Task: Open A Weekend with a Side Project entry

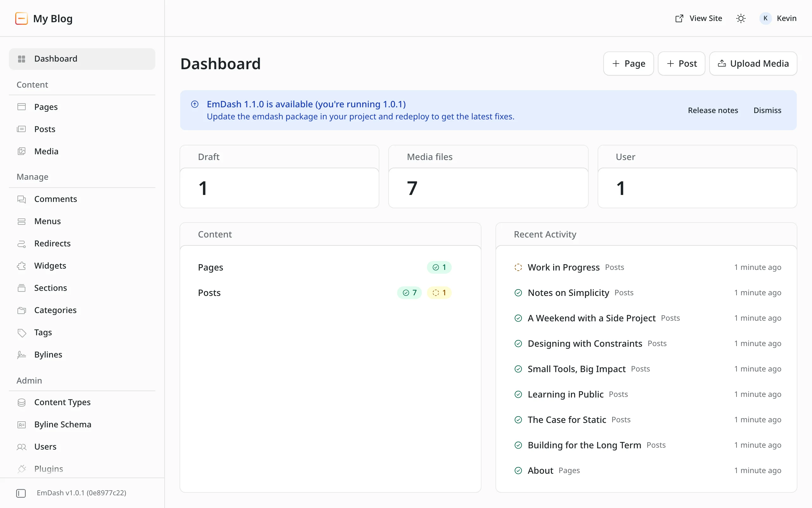Action: [x=648, y=318]
